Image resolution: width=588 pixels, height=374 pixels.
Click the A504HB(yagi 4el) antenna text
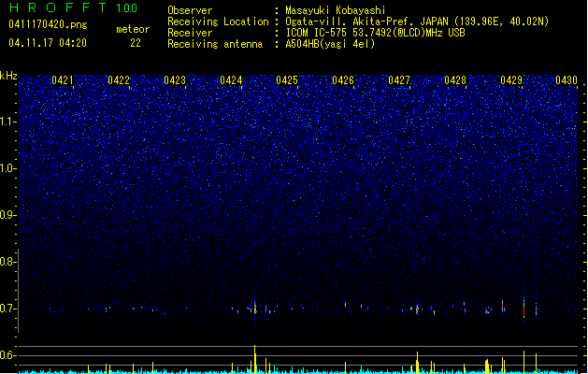(330, 44)
